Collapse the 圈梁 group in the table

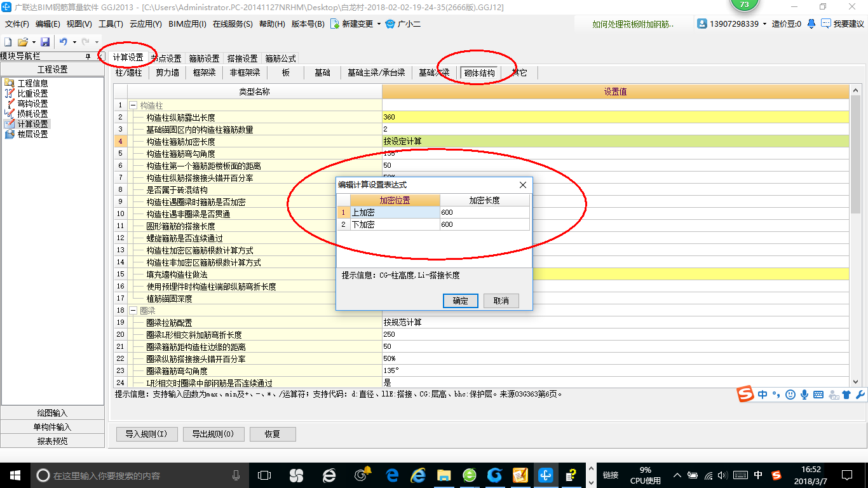pos(133,311)
